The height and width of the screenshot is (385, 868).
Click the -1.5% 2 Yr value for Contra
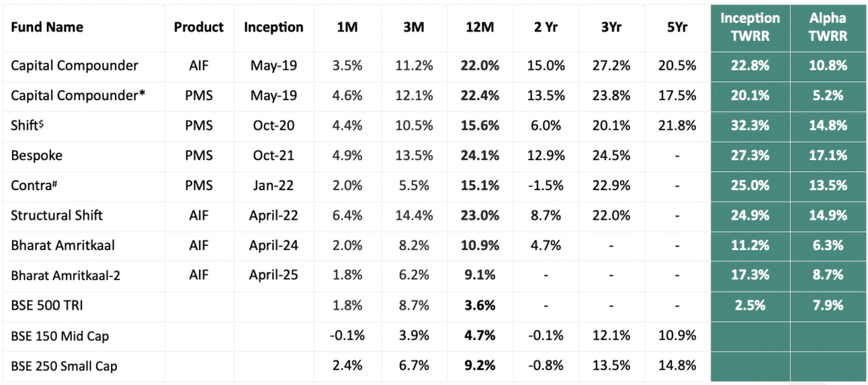tap(546, 186)
